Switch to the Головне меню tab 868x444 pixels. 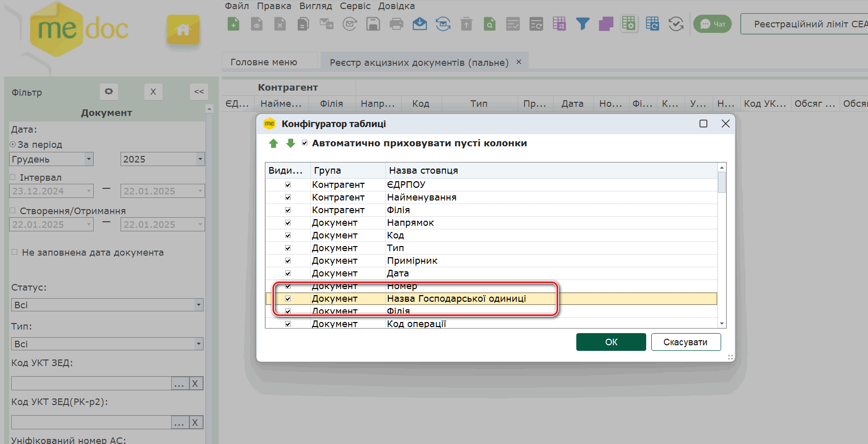click(264, 62)
